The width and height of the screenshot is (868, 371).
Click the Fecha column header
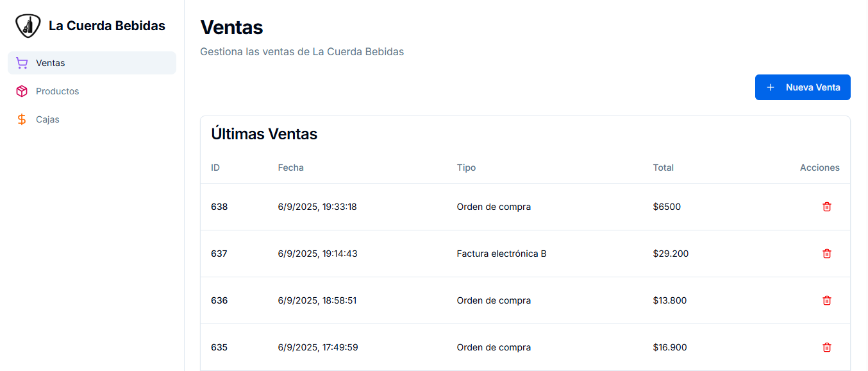[291, 168]
